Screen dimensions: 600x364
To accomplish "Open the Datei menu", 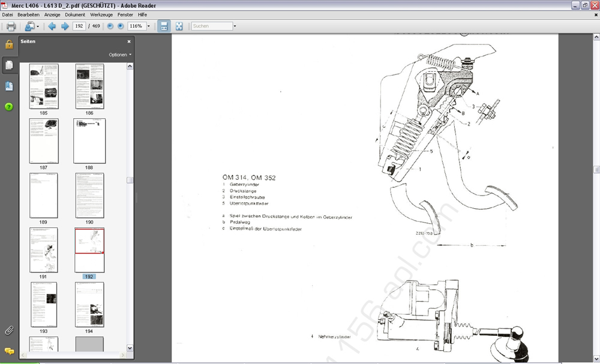I will point(8,14).
